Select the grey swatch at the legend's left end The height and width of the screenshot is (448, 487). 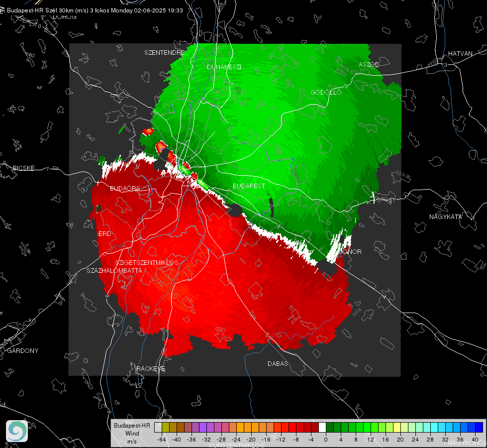point(158,428)
